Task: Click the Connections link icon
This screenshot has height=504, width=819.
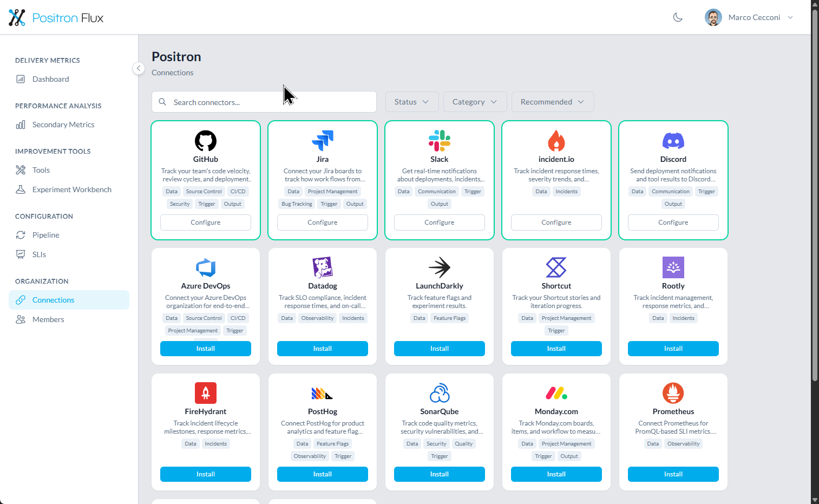Action: (x=21, y=300)
